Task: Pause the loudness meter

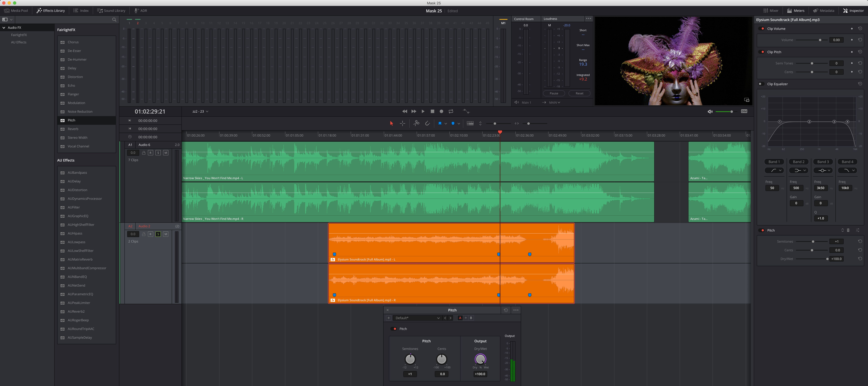Action: coord(554,93)
